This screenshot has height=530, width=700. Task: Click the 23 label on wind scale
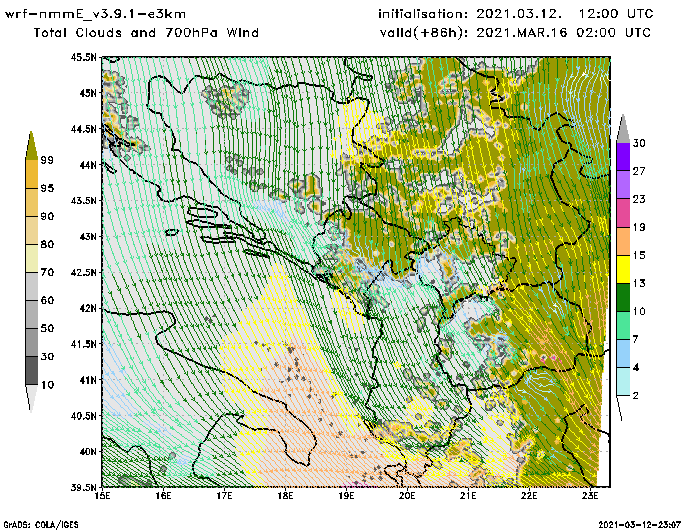639,199
